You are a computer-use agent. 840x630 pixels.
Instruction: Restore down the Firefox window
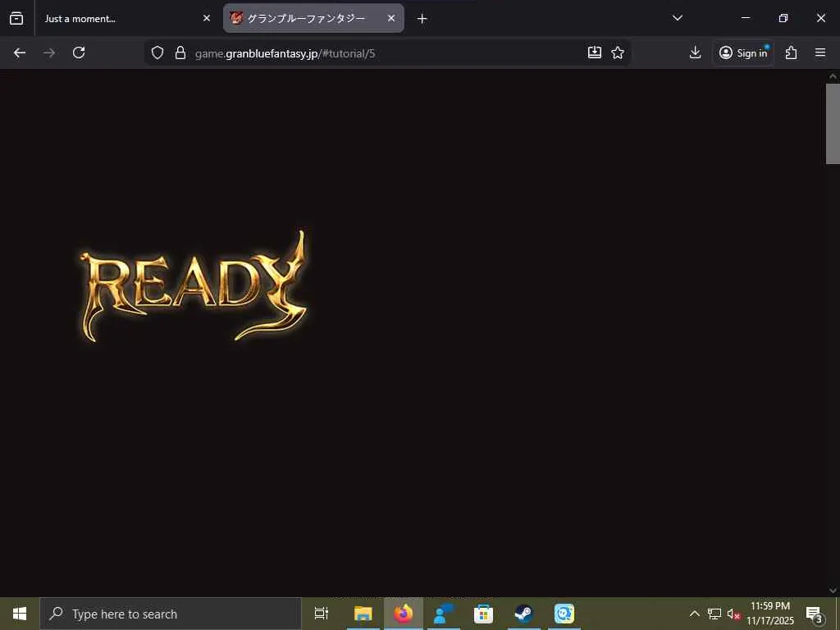(x=783, y=18)
